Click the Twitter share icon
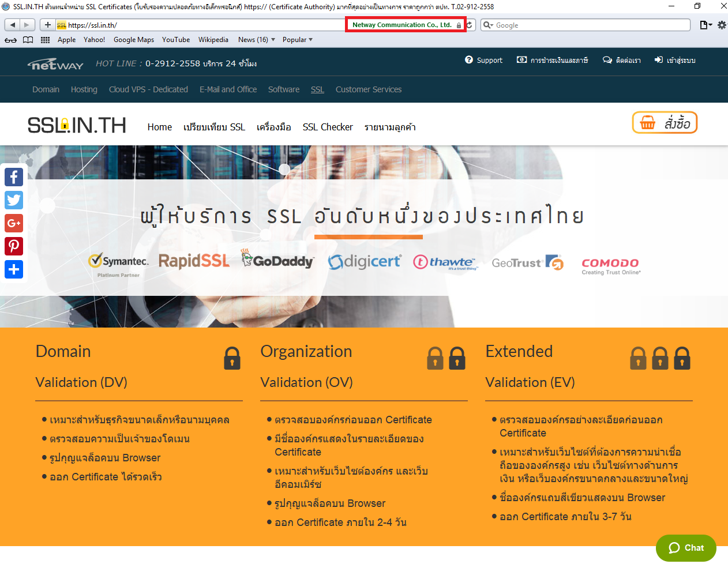 (x=14, y=200)
